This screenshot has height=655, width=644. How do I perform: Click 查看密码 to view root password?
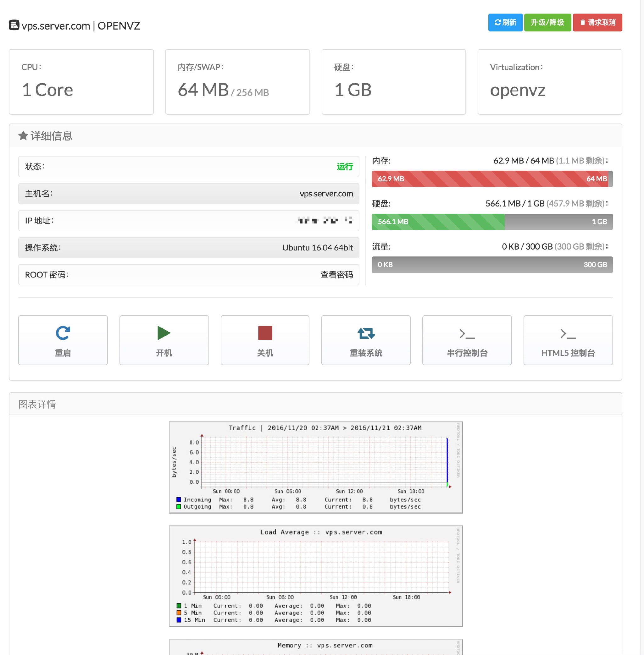(x=336, y=275)
